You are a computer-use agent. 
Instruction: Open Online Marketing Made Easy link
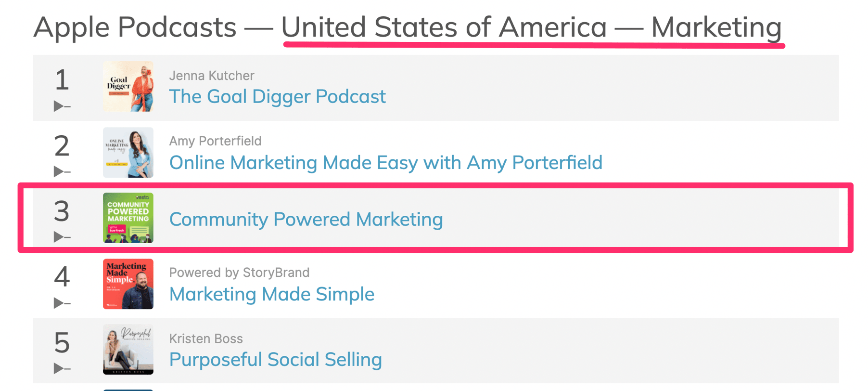click(385, 163)
